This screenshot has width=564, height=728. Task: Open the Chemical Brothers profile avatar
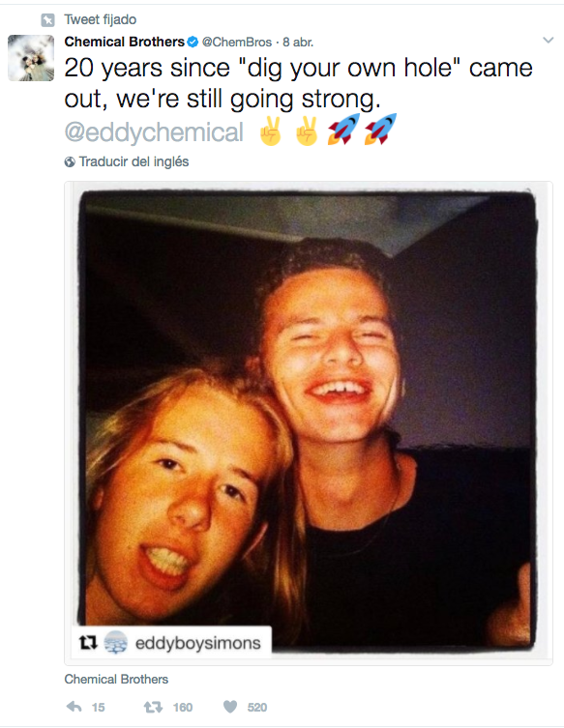(31, 58)
